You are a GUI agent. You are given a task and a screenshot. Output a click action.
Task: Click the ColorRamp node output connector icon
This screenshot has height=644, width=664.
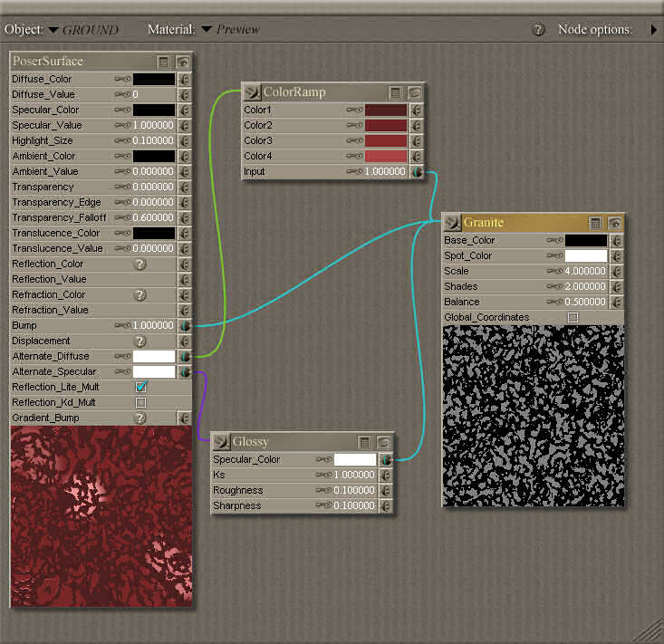tap(252, 92)
